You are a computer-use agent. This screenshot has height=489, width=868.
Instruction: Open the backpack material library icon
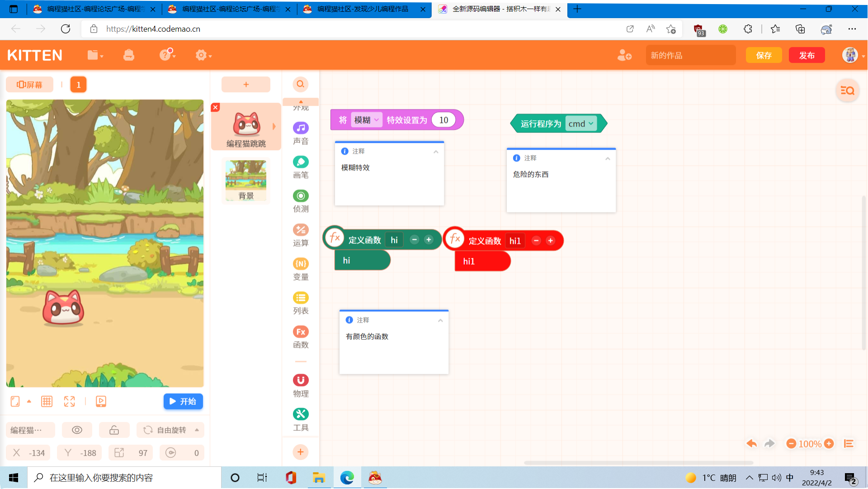[x=129, y=55]
